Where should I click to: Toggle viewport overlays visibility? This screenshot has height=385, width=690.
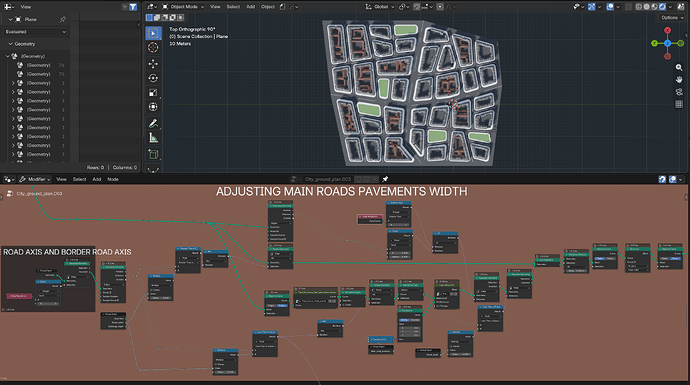610,7
